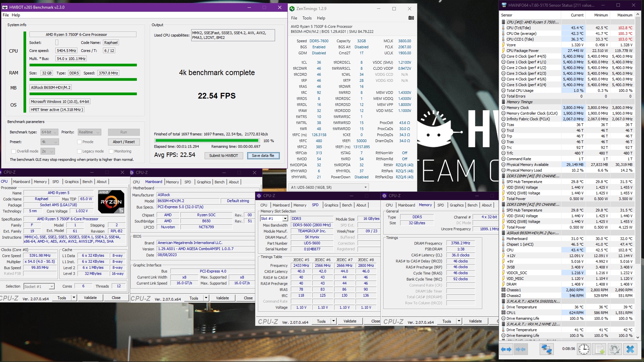Image resolution: width=644 pixels, height=362 pixels.
Task: Switch to Graphics tab in CPU-Z Memory window
Action: (x=457, y=205)
